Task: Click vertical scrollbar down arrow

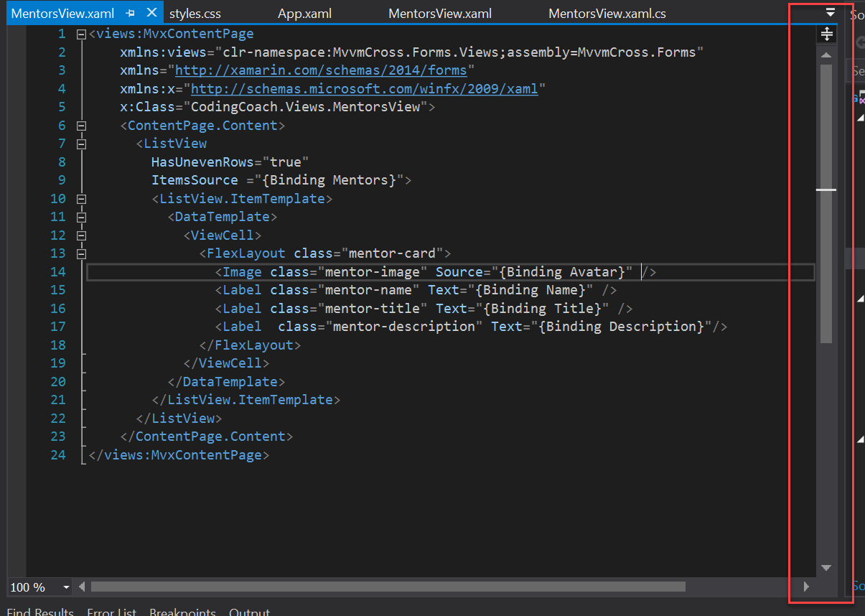Action: 826,568
